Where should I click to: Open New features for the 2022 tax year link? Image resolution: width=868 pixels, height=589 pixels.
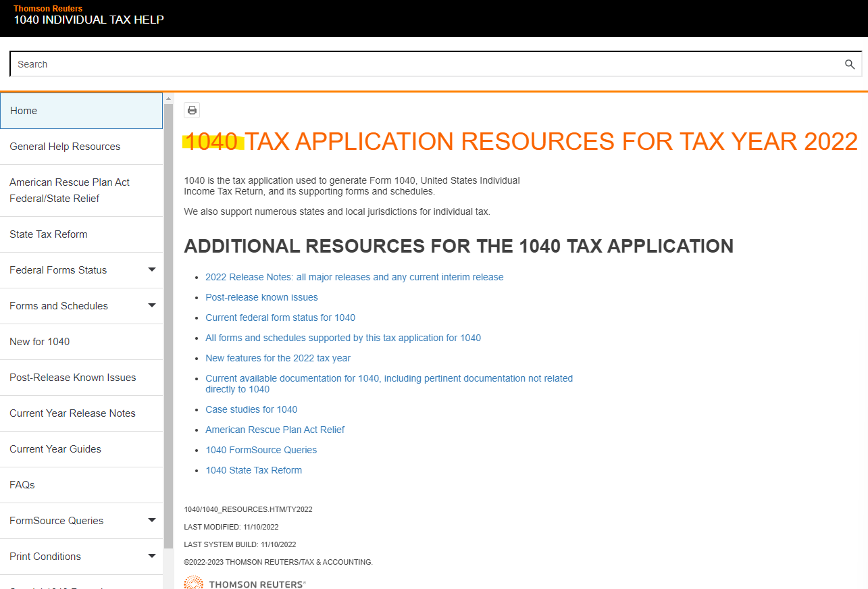coord(278,358)
